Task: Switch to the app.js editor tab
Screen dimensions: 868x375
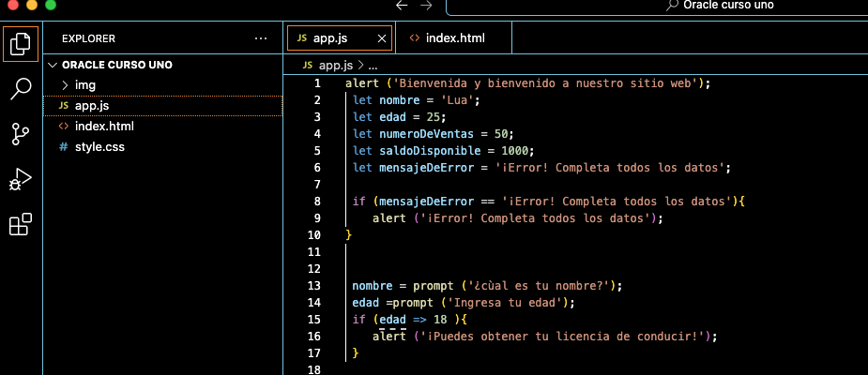Action: click(x=339, y=38)
